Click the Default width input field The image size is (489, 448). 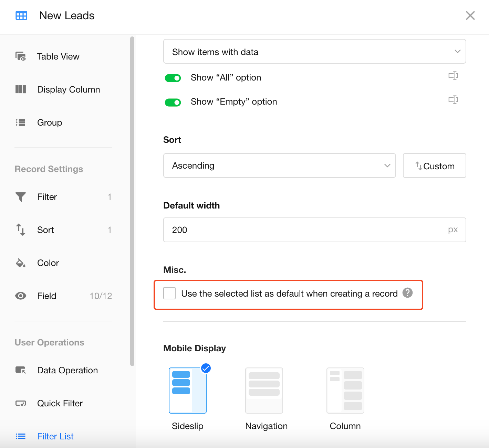click(306, 230)
